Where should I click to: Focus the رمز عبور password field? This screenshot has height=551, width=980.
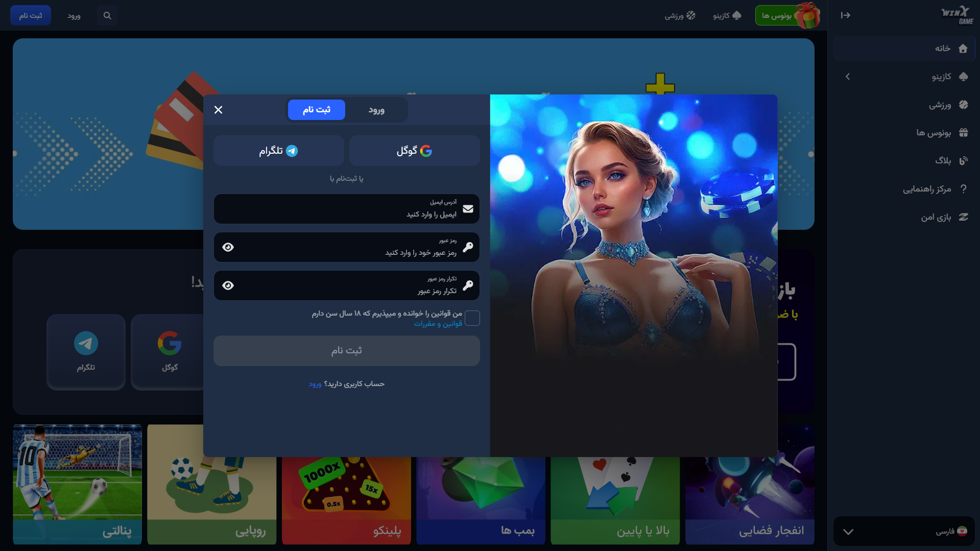(x=346, y=247)
